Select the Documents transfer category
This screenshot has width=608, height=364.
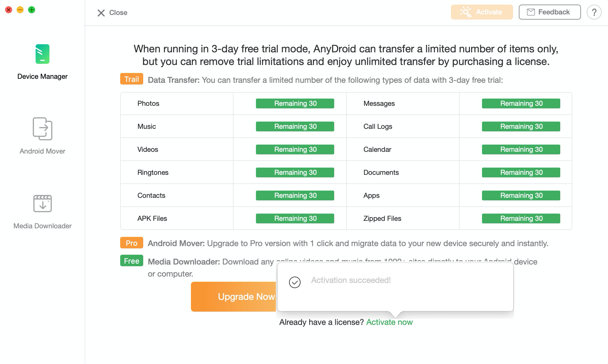click(x=381, y=172)
